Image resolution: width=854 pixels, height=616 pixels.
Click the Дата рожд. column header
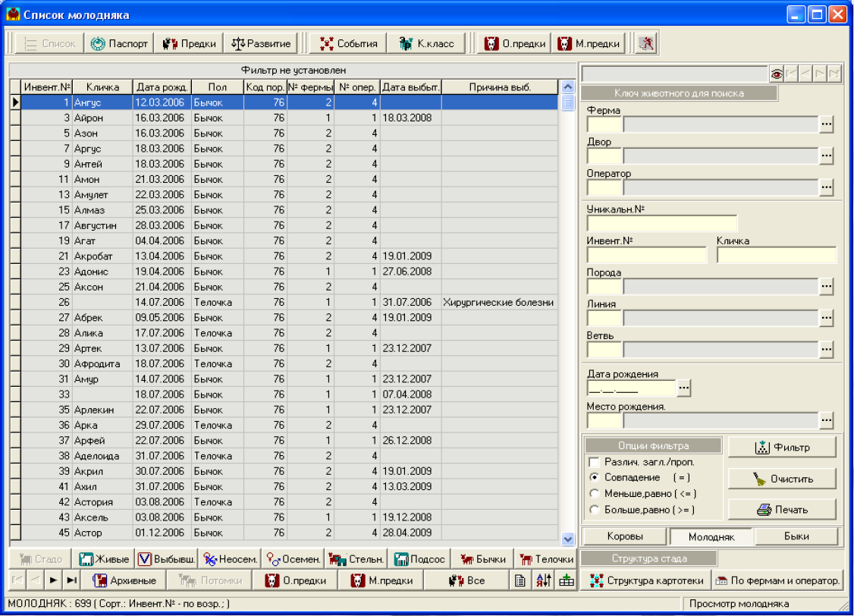[162, 87]
